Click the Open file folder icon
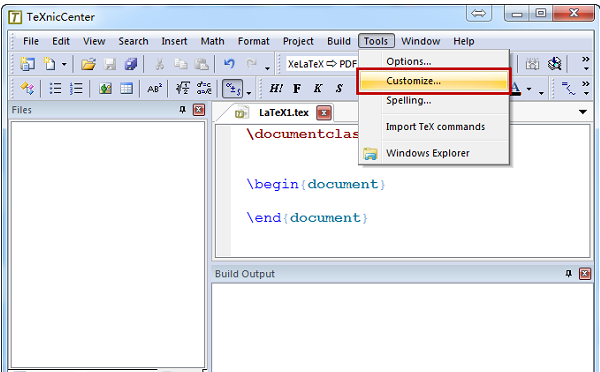The image size is (600, 372). coord(88,64)
